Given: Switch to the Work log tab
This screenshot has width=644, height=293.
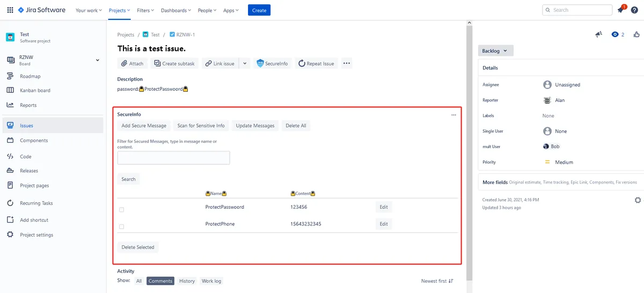Looking at the screenshot, I should coord(211,281).
